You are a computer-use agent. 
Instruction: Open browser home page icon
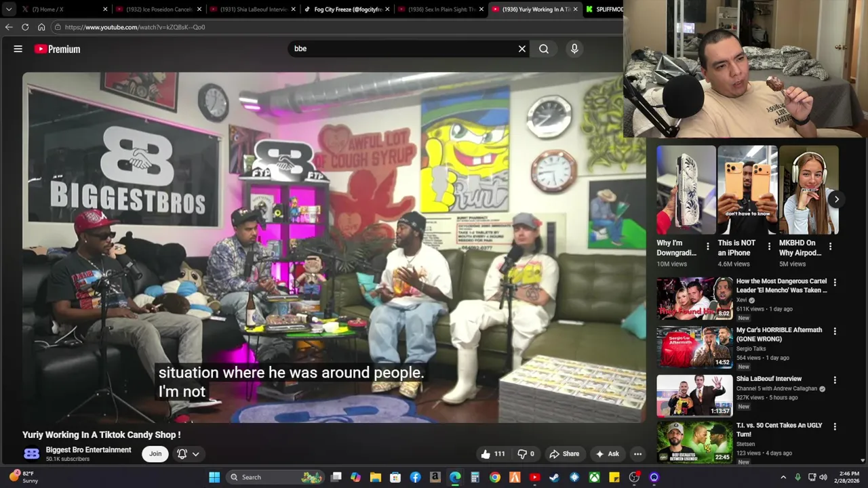(x=41, y=27)
